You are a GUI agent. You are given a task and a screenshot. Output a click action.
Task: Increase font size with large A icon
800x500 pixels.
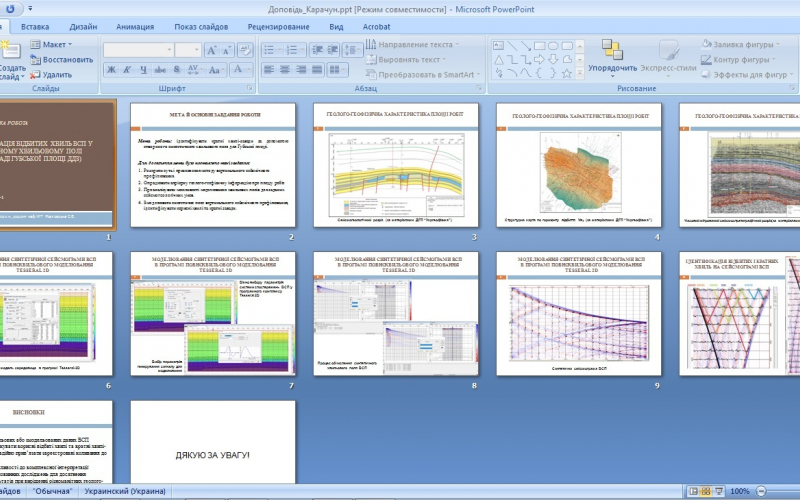[x=211, y=50]
